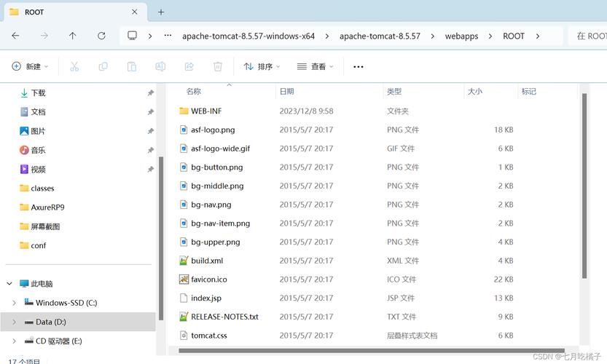The height and width of the screenshot is (364, 607).
Task: Expand the CD drive (E:) node
Action: tap(15, 341)
